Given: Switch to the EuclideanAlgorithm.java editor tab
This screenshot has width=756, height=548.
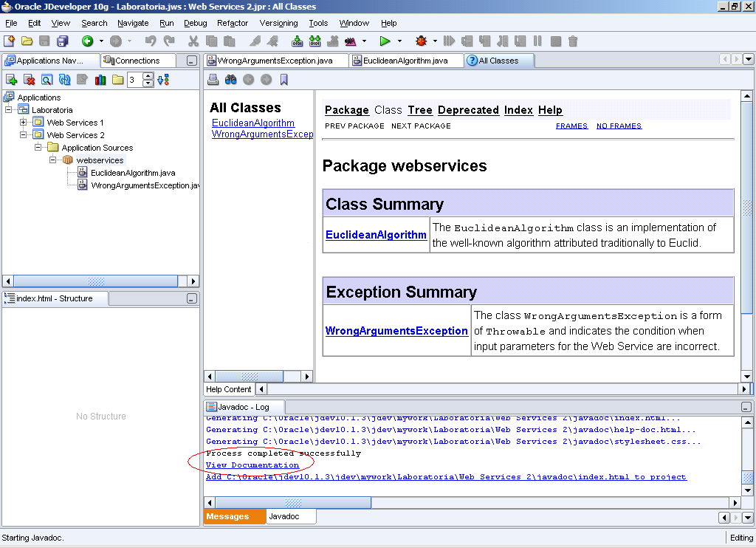Looking at the screenshot, I should coord(405,61).
